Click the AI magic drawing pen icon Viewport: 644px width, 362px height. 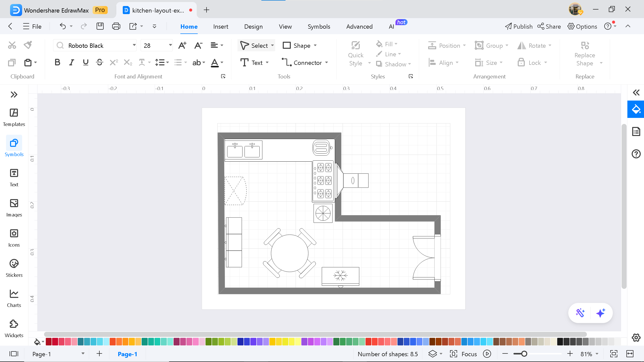(580, 313)
